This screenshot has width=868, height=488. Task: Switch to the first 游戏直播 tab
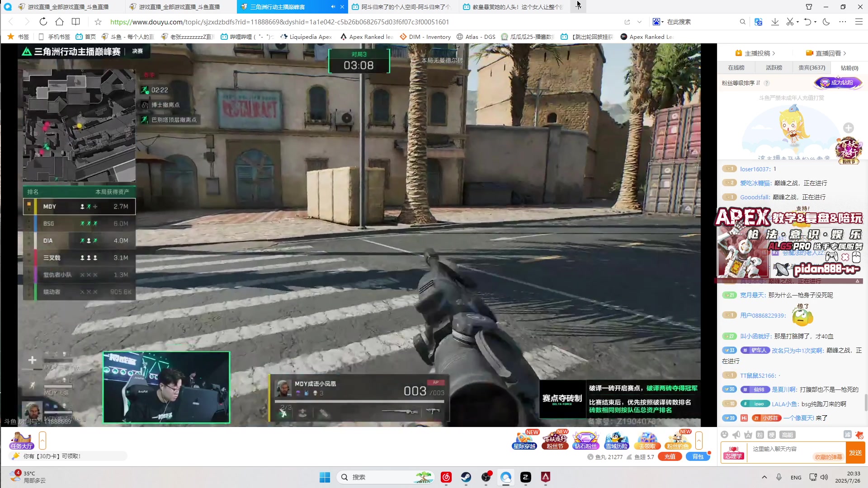click(68, 7)
